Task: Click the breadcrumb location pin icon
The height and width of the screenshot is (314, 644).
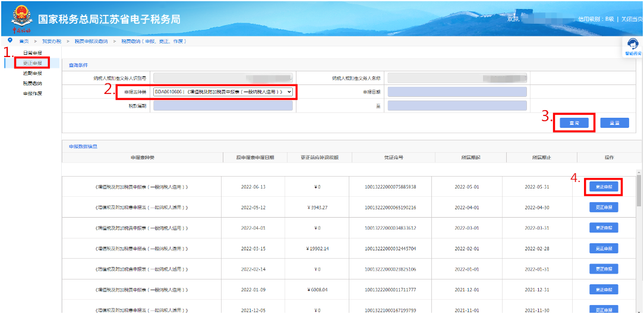Action: click(x=10, y=40)
